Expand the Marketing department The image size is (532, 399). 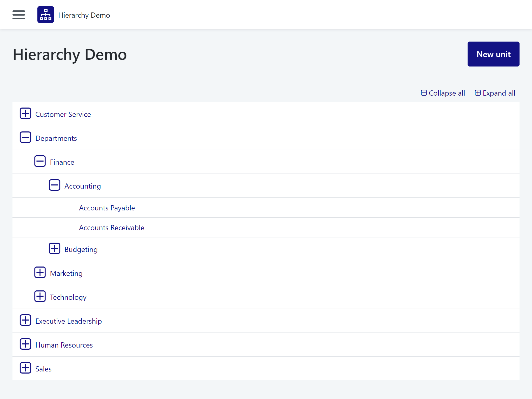coord(40,272)
